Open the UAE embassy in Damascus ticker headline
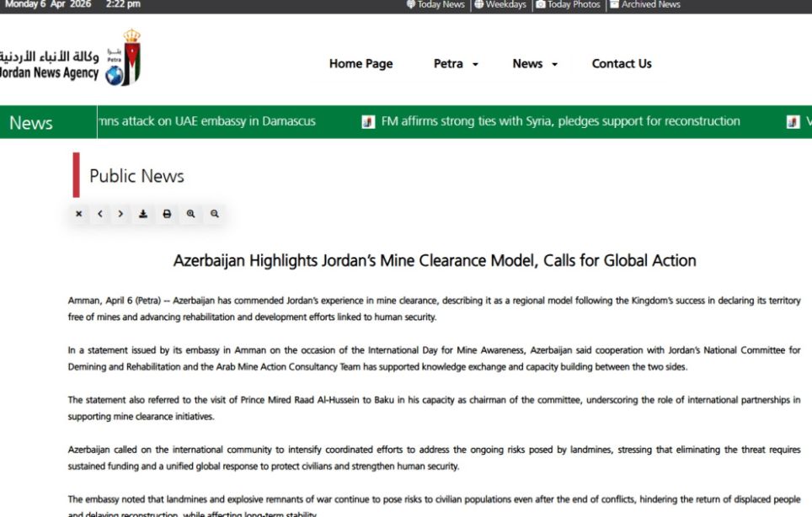Viewport: 812px width, 517px height. [207, 121]
